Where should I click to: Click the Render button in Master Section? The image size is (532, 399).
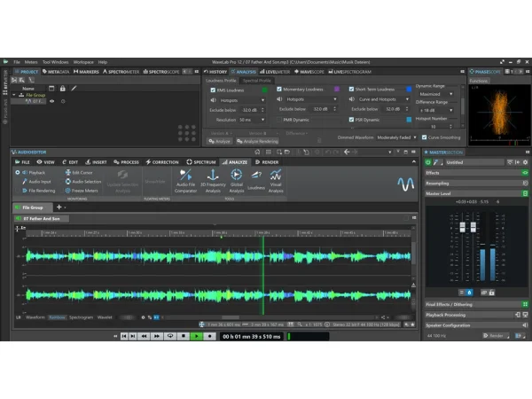[x=494, y=335]
